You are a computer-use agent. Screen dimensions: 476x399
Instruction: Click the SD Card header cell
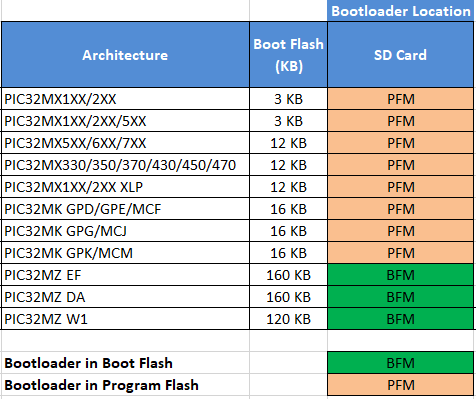pyautogui.click(x=400, y=55)
